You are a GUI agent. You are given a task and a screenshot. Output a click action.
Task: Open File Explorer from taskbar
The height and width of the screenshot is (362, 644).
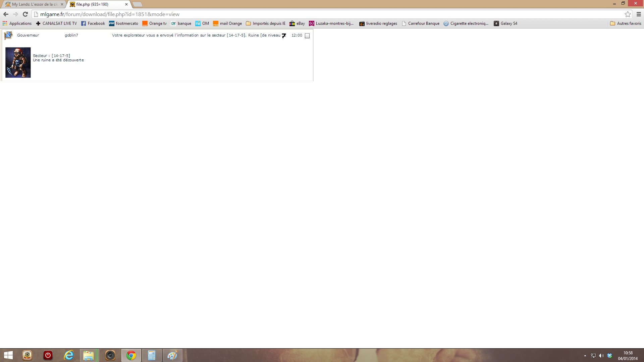89,355
